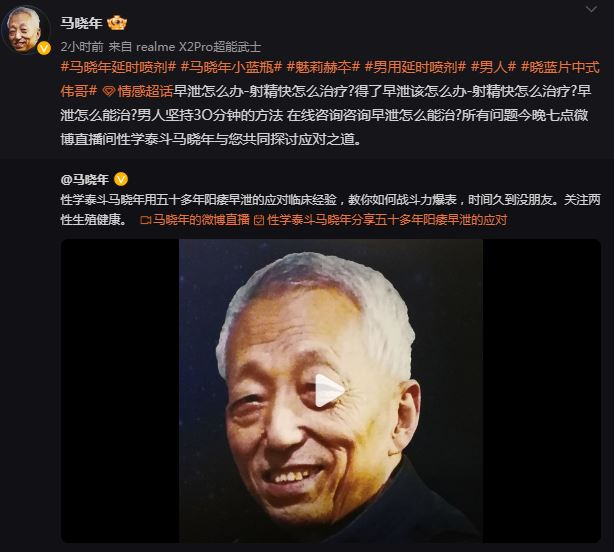Viewport: 614px width, 552px height.
Task: Click the diamond super-topic icon before 情感超话
Action: (x=108, y=92)
